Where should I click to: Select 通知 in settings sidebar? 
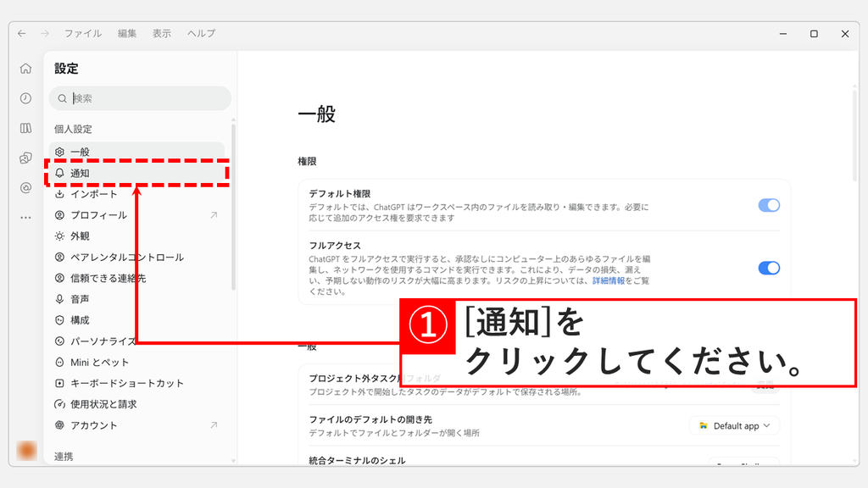[x=136, y=173]
